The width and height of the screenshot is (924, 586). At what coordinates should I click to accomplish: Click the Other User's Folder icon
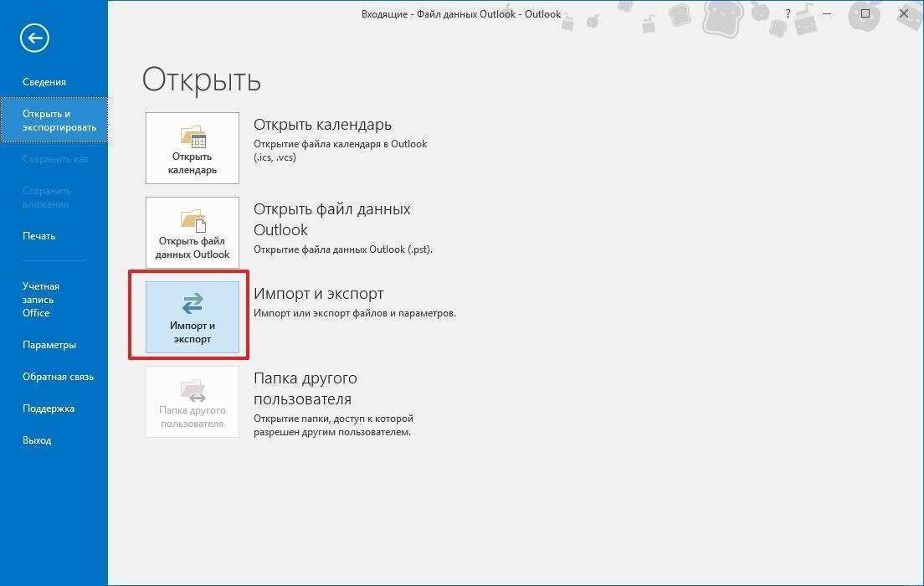coord(192,401)
